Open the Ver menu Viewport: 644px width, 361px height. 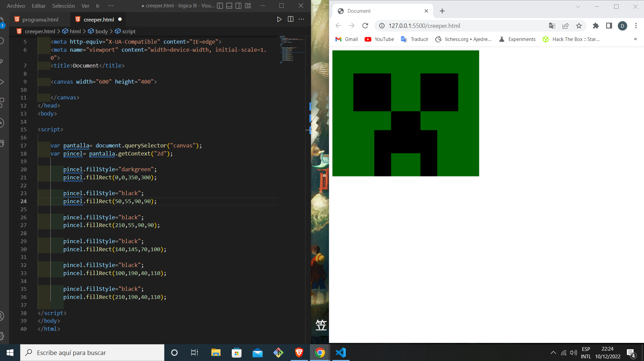86,6
